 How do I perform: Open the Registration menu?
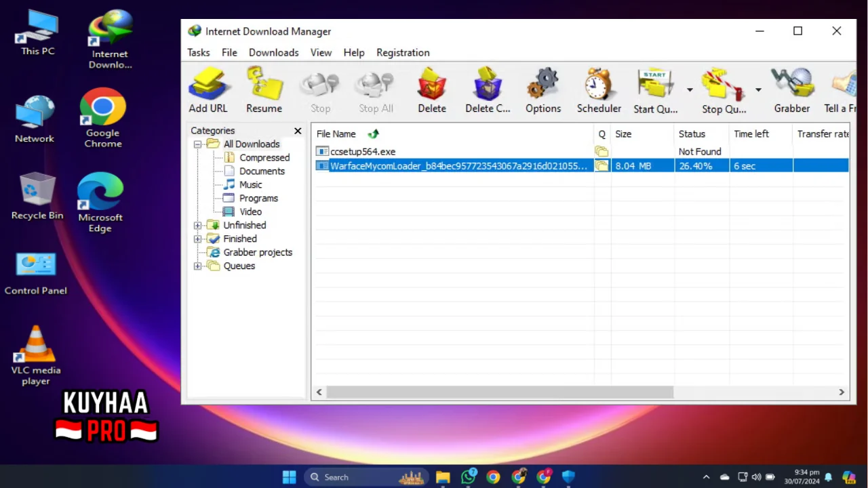[403, 52]
